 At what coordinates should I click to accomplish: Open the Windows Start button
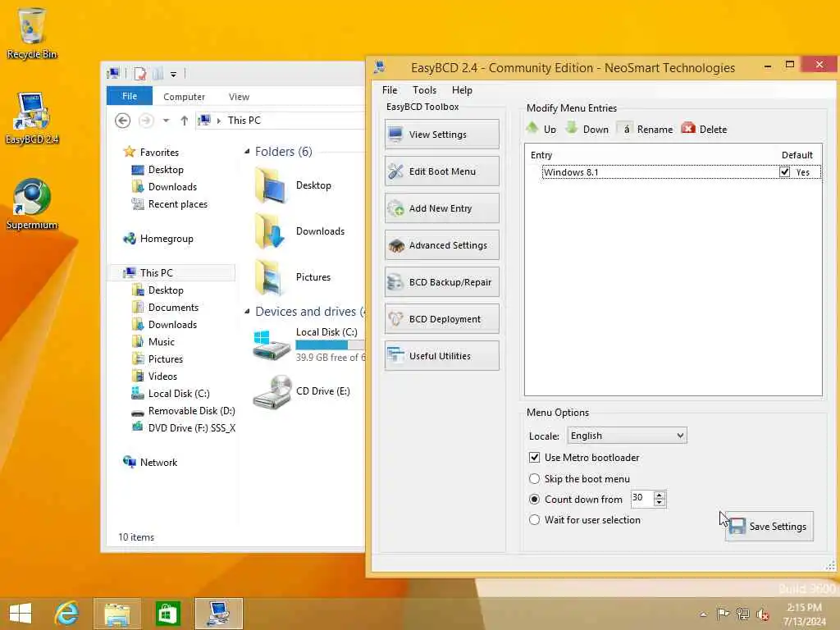[21, 614]
